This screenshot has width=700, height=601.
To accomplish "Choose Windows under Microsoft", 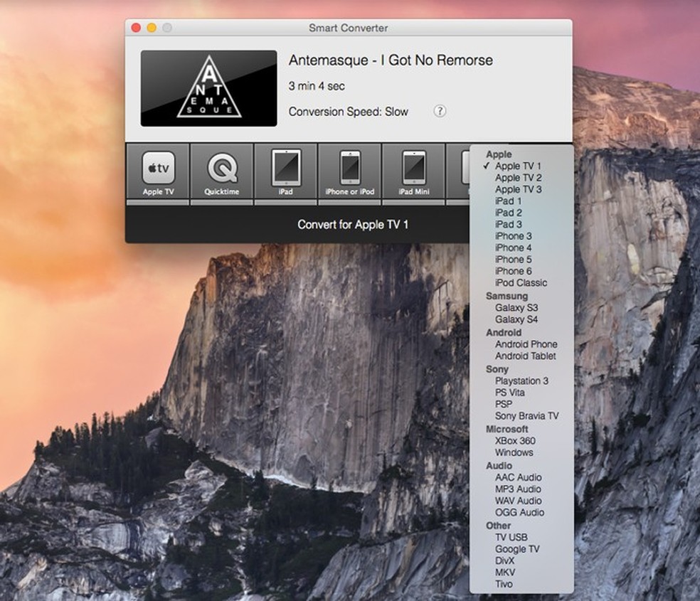I will pos(521,452).
